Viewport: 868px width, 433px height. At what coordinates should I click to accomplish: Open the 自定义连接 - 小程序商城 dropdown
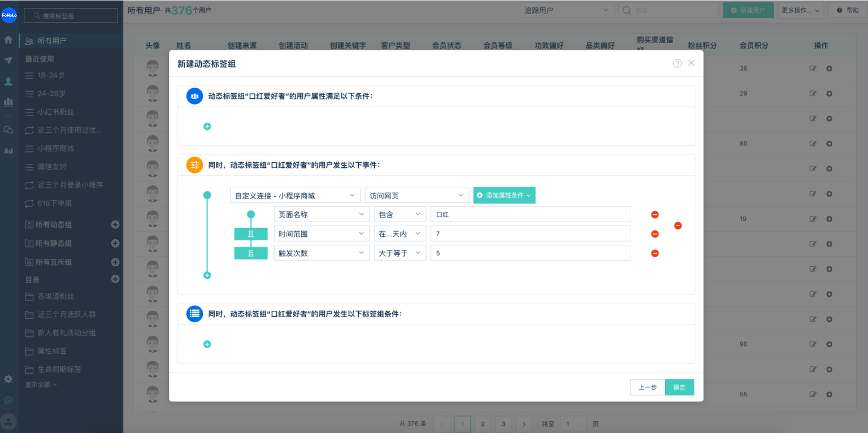pos(295,196)
